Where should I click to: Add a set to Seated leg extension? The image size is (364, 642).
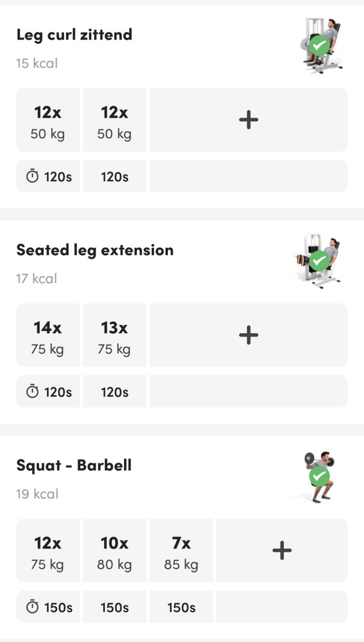click(248, 335)
